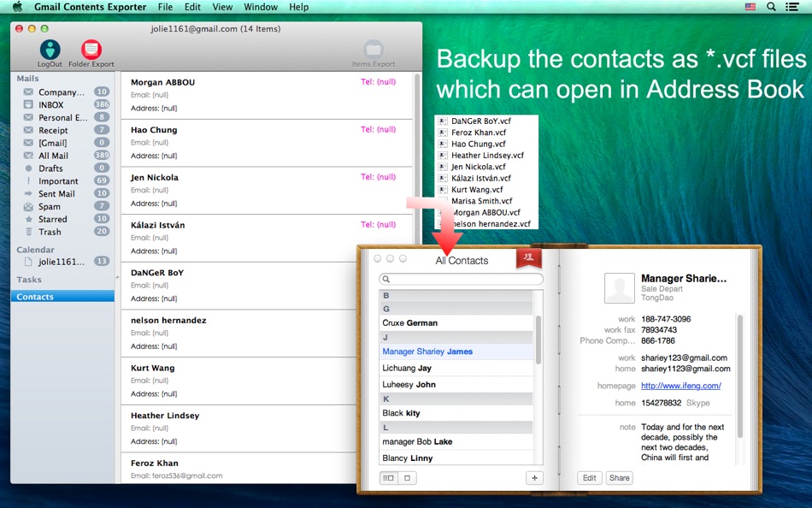The image size is (812, 508).
Task: Select the Starred folder
Action: click(x=62, y=219)
